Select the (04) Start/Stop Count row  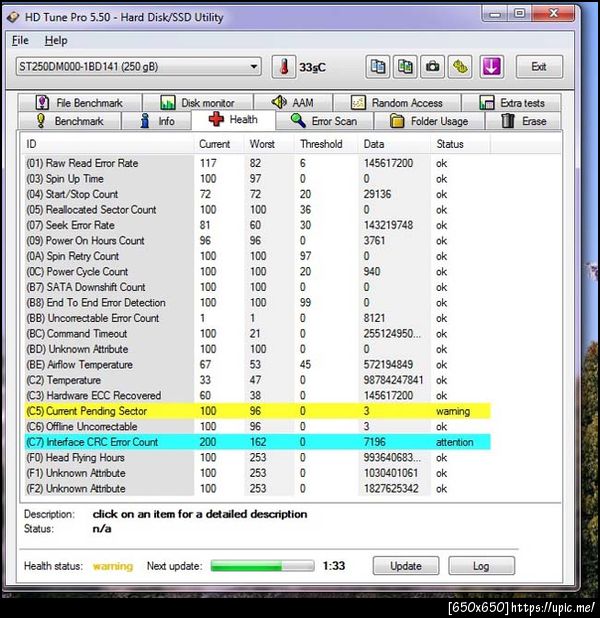click(x=257, y=194)
